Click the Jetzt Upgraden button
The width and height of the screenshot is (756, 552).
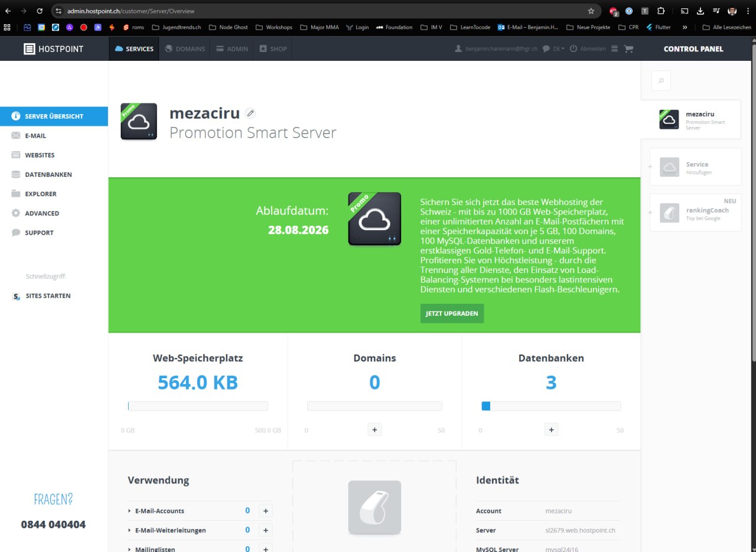tap(452, 313)
